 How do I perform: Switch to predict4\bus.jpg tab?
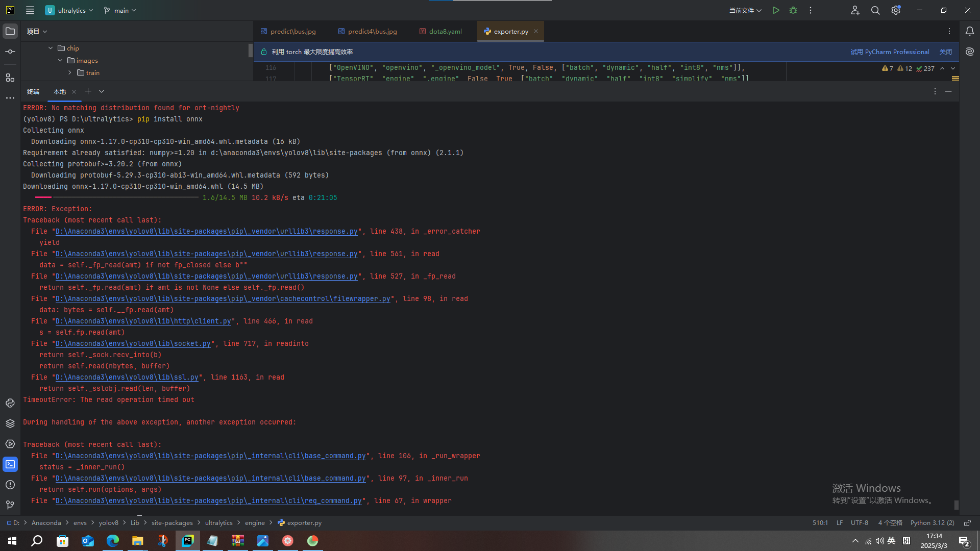tap(372, 31)
